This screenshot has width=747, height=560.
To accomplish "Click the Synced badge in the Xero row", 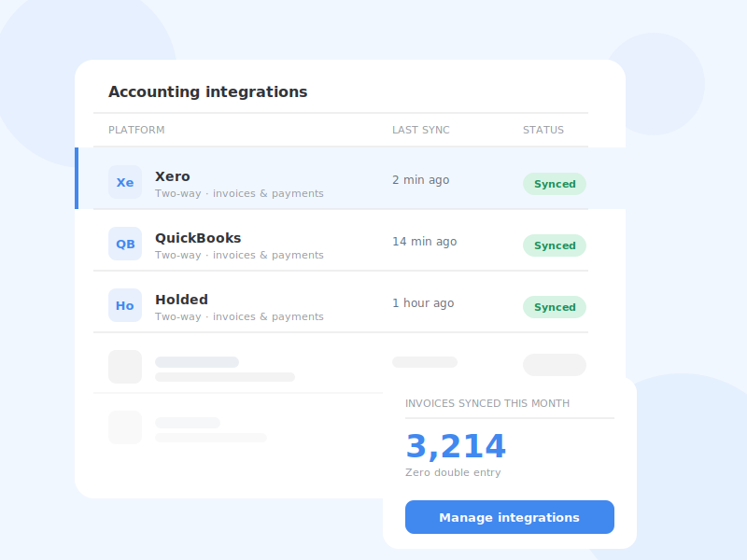I will coord(555,184).
